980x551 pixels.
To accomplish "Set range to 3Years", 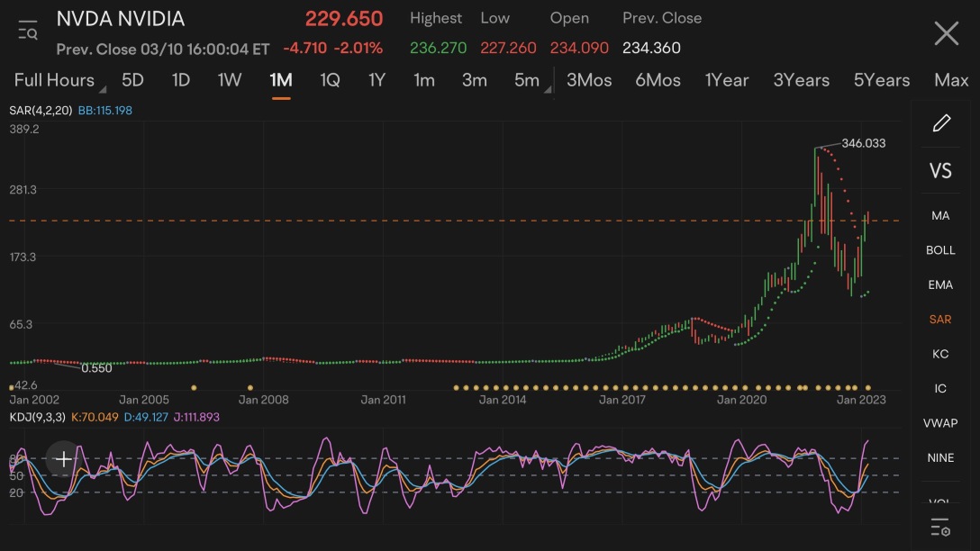I will [x=802, y=80].
